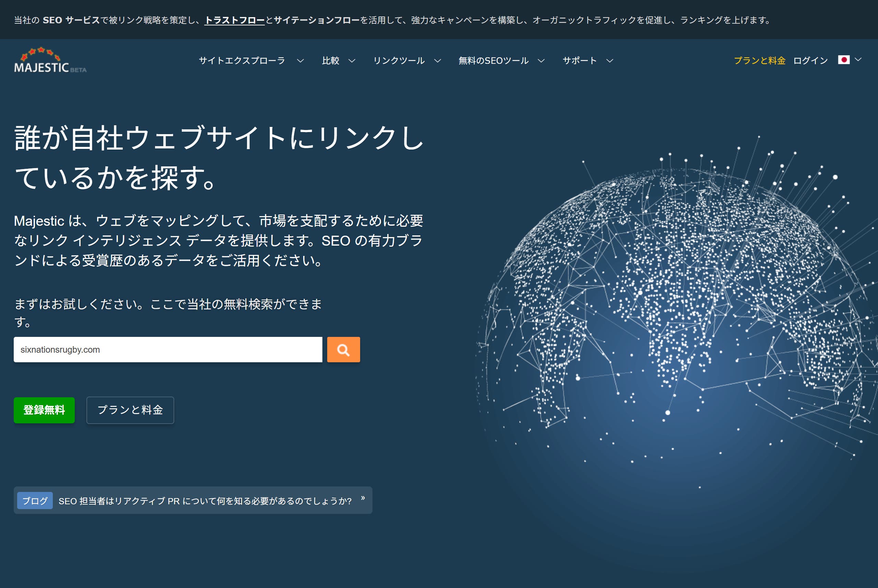
Task: Expand the サイトエクスプローラ chevron
Action: click(x=300, y=61)
